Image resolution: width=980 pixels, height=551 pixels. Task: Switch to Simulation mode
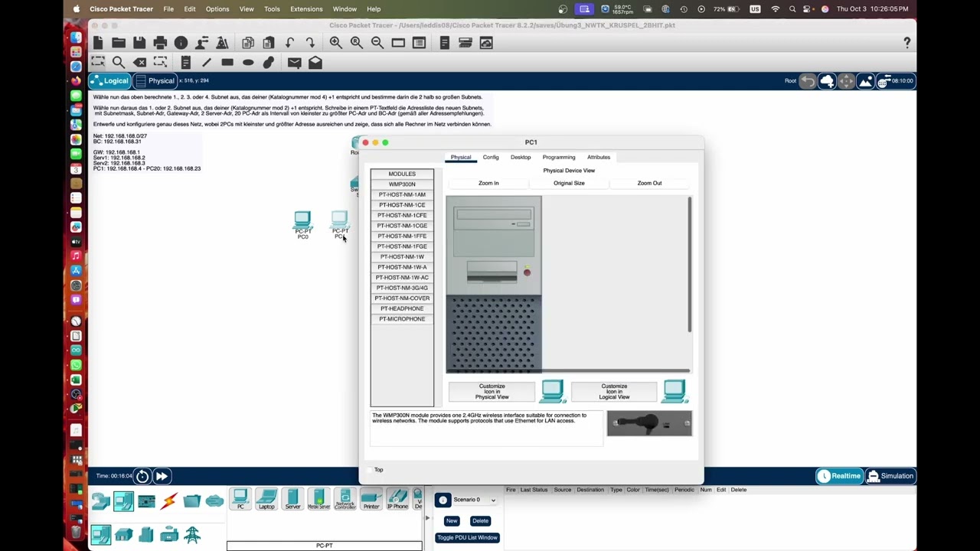[x=890, y=476]
